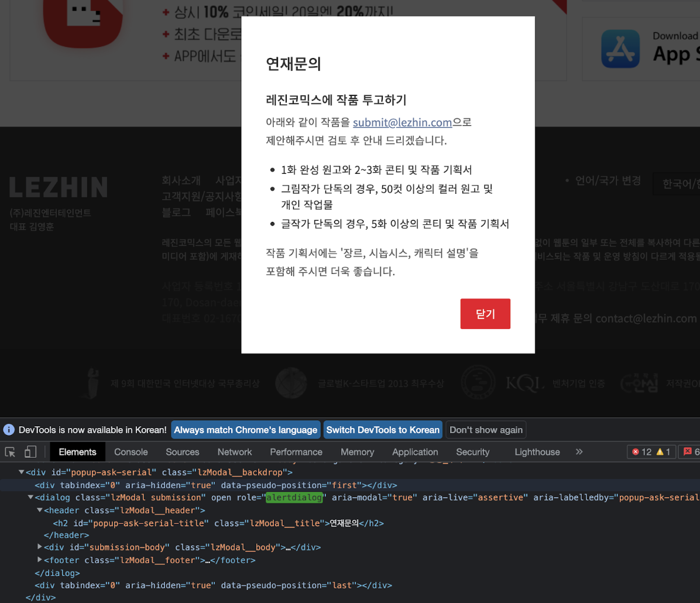Image resolution: width=700 pixels, height=603 pixels.
Task: Open the submit@lezhin.com email link
Action: 402,122
